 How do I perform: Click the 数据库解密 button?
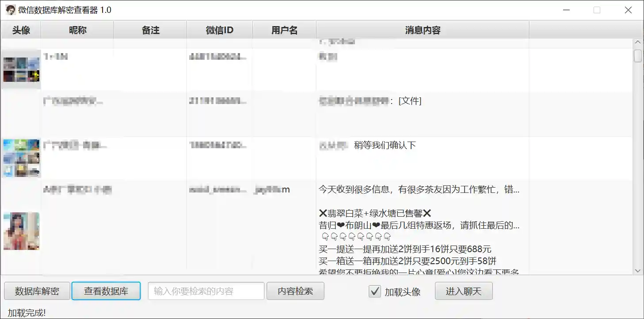pos(37,291)
